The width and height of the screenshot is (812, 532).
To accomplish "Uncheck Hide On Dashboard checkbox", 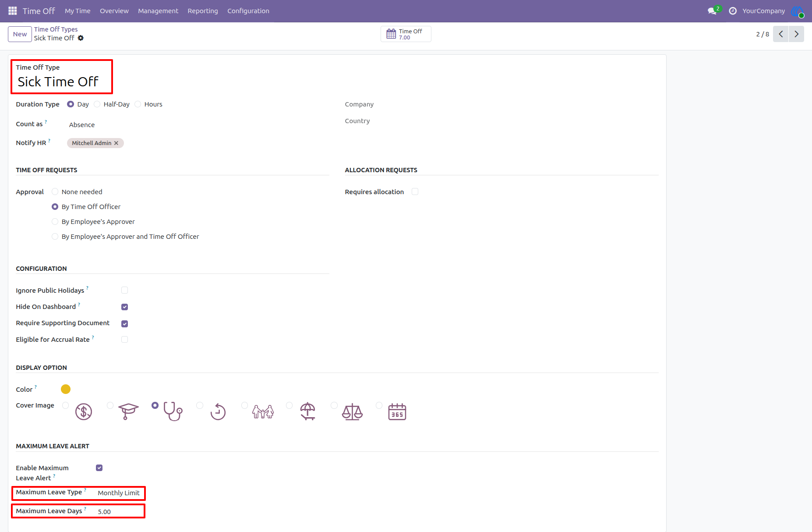I will [124, 307].
